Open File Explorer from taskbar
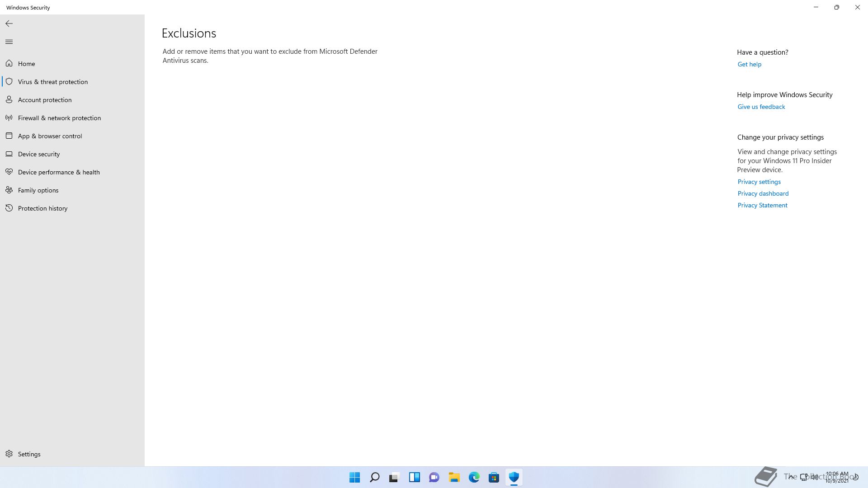 454,477
